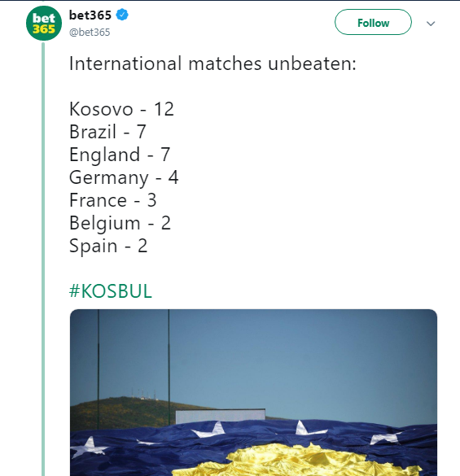Click the hilltop antennas in the photo

143,394
